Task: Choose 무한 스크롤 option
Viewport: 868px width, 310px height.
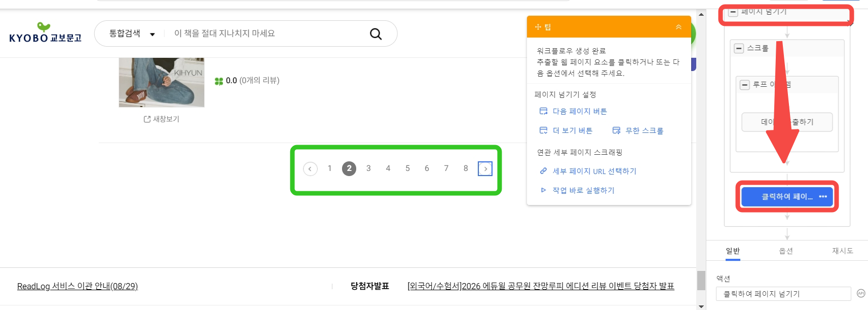Action: click(644, 130)
